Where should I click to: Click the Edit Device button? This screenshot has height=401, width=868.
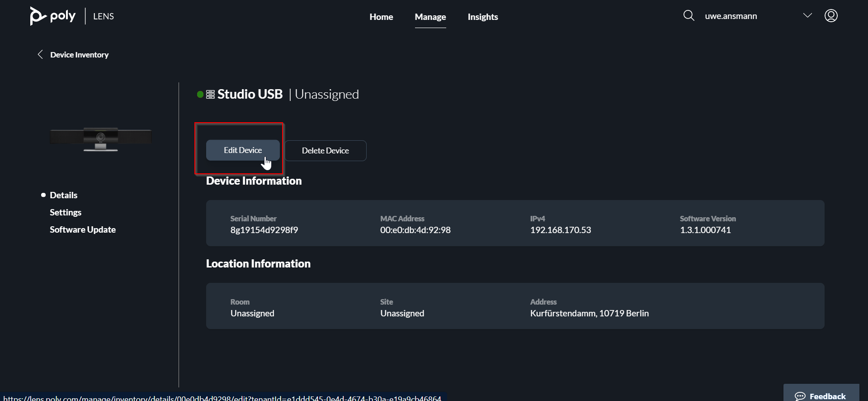(243, 150)
